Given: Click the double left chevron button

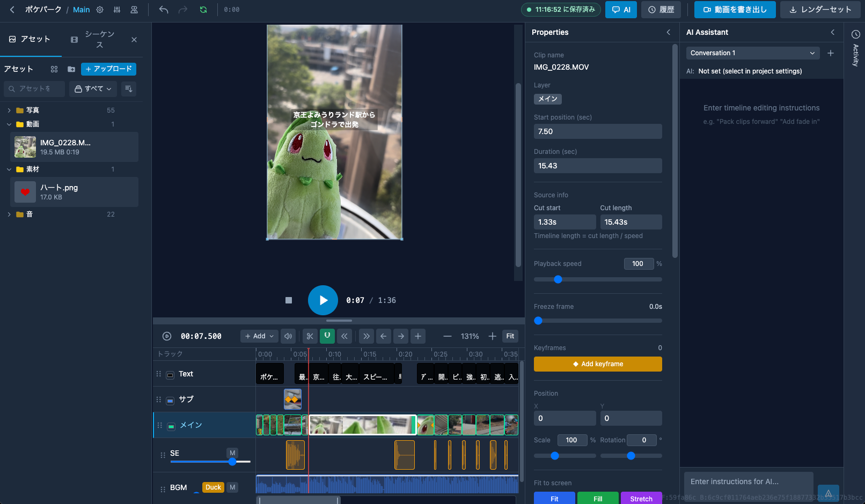Looking at the screenshot, I should click(344, 336).
